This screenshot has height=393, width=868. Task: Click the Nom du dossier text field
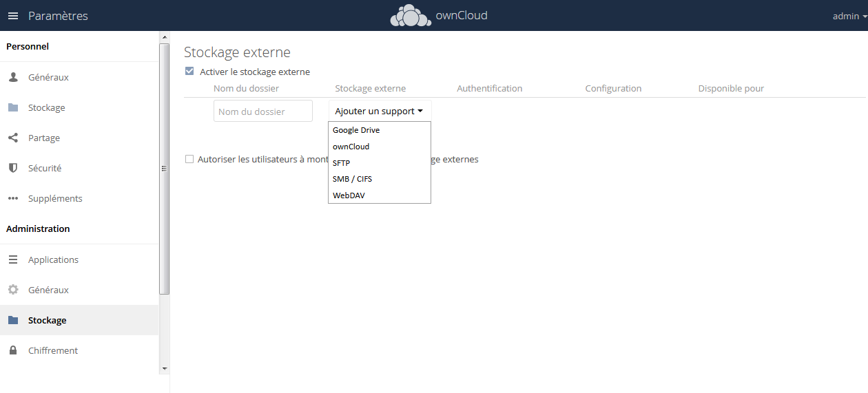coord(262,111)
